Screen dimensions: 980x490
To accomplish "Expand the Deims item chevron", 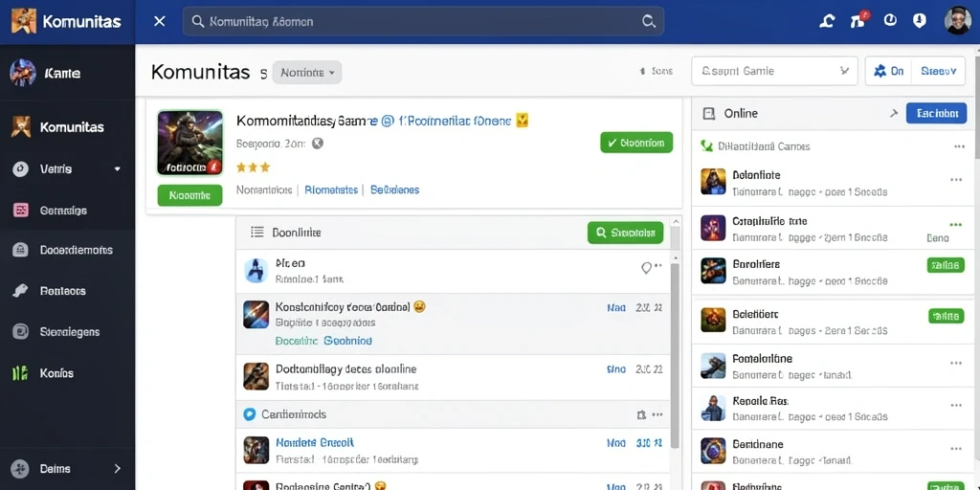I will [x=117, y=468].
